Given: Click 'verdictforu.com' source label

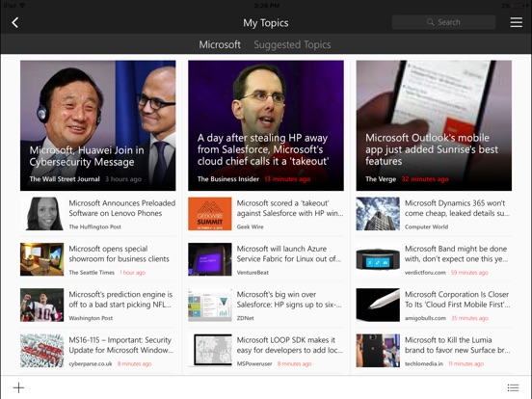Looking at the screenshot, I should click(x=425, y=273).
